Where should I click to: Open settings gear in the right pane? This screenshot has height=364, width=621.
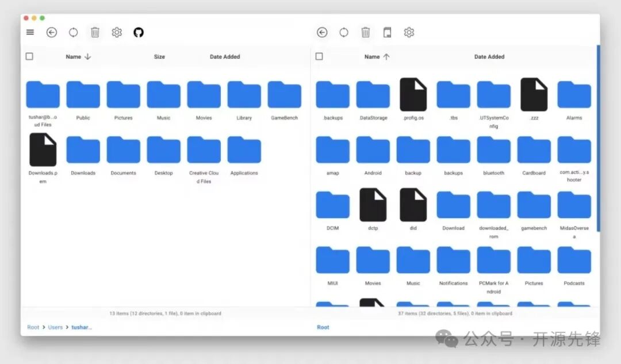[x=409, y=32]
